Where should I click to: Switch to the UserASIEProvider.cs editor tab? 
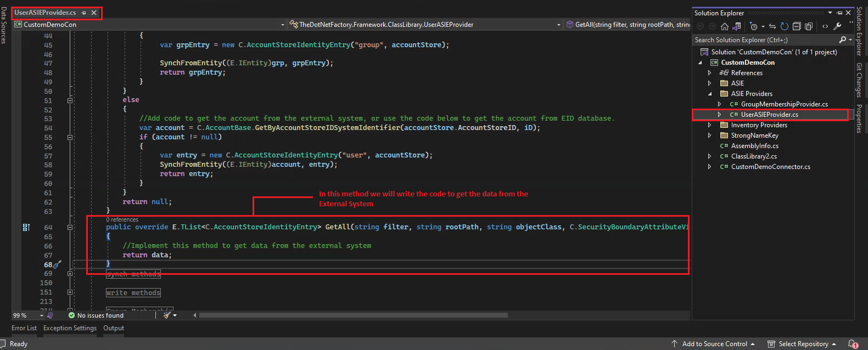[45, 13]
